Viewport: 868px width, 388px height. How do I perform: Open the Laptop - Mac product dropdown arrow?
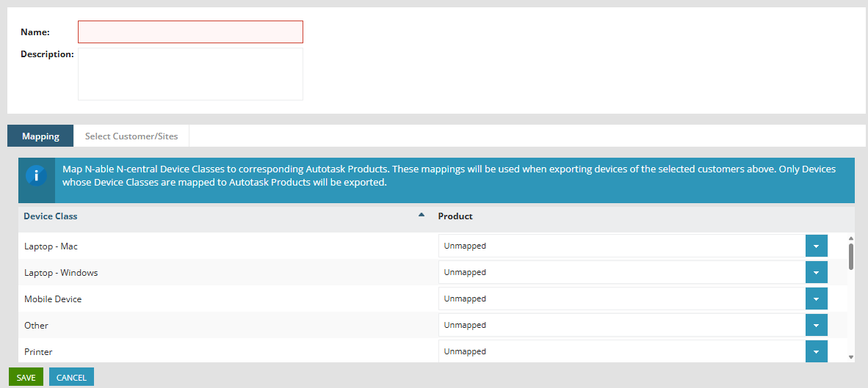816,246
